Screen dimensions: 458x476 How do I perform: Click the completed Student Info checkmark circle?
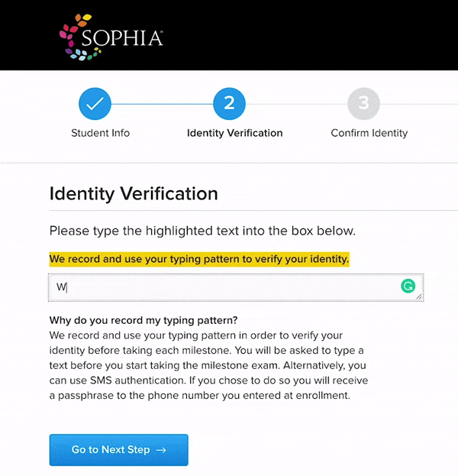coord(95,104)
